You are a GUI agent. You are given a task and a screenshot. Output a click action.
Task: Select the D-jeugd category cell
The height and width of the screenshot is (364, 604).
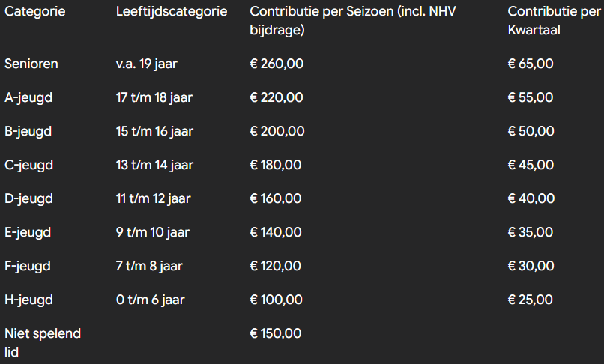(28, 198)
